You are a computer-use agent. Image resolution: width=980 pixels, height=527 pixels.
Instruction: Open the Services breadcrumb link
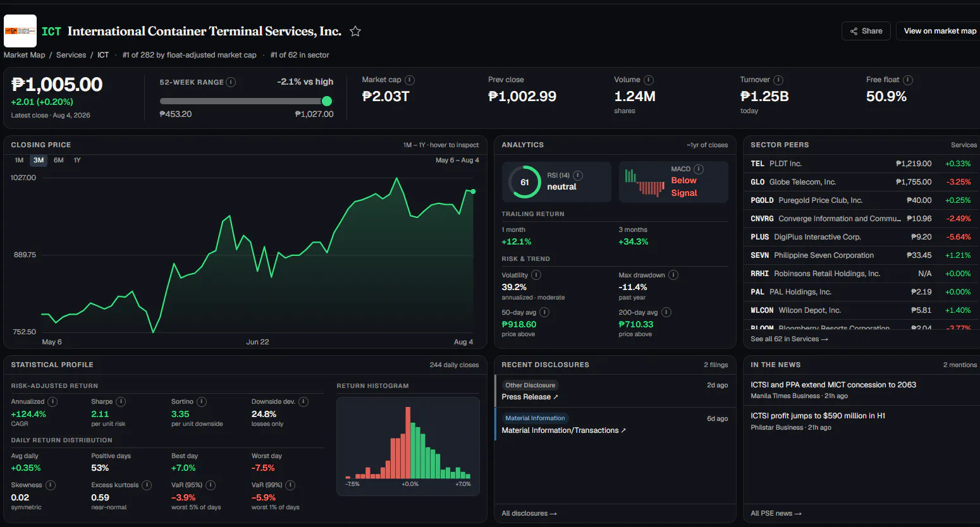point(71,55)
